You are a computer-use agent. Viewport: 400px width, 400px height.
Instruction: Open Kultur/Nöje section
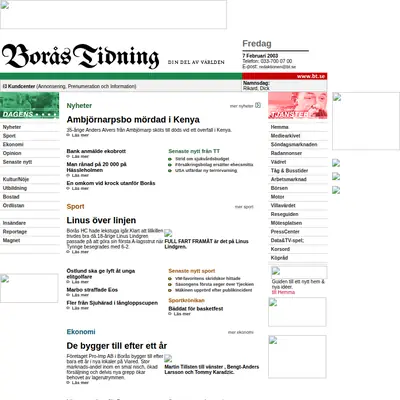(x=16, y=179)
